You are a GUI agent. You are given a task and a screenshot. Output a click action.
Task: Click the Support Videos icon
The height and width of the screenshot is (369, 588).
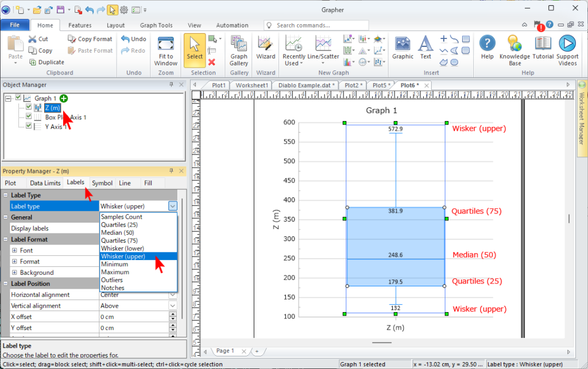coord(567,44)
